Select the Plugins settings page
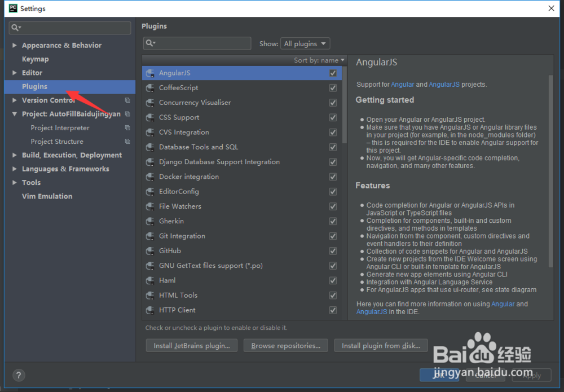This screenshot has width=564, height=392. click(x=70, y=86)
